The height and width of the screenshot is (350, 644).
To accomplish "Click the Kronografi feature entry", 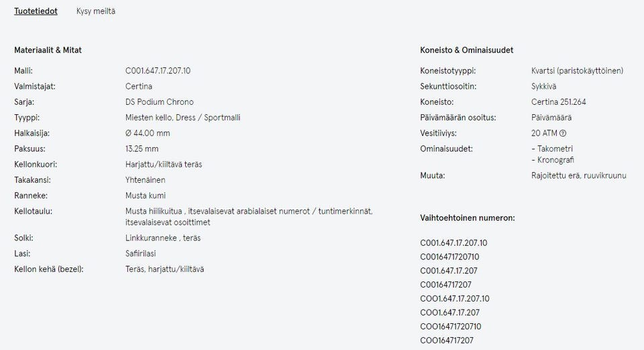I will coord(553,160).
